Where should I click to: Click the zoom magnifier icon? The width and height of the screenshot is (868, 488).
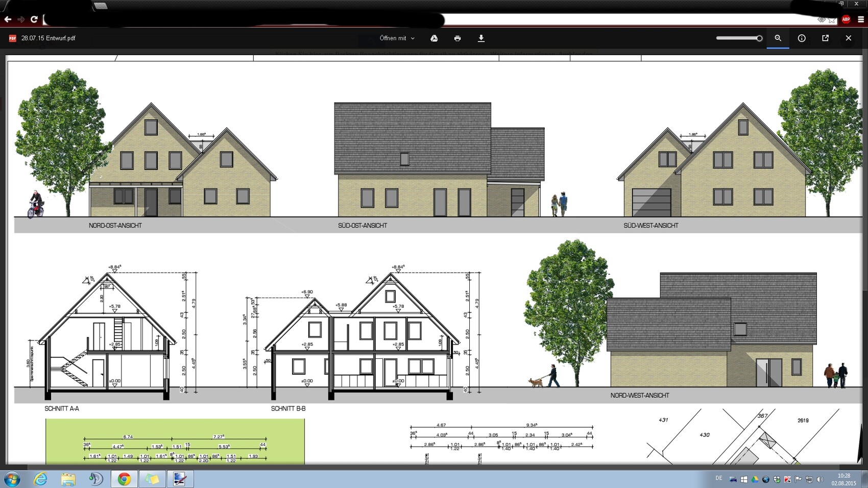pyautogui.click(x=778, y=38)
